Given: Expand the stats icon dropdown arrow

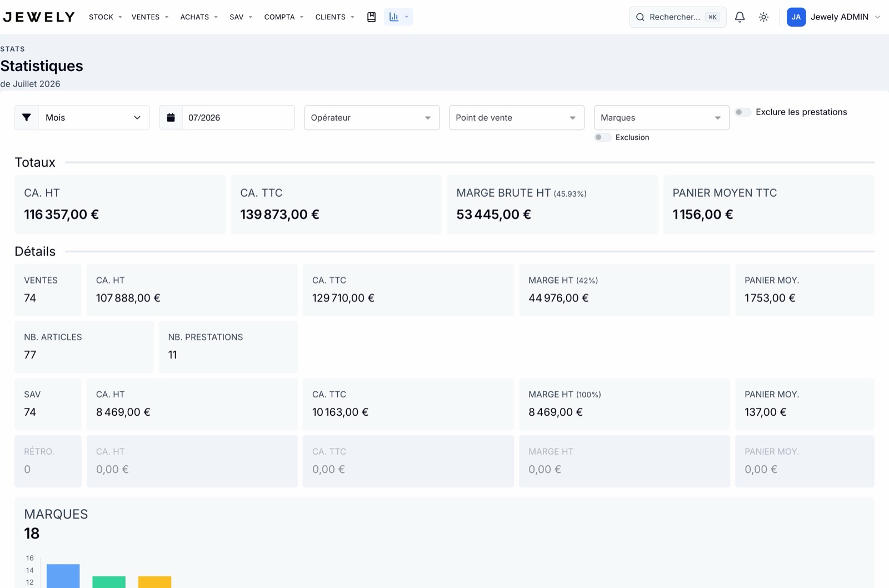Looking at the screenshot, I should pos(407,17).
